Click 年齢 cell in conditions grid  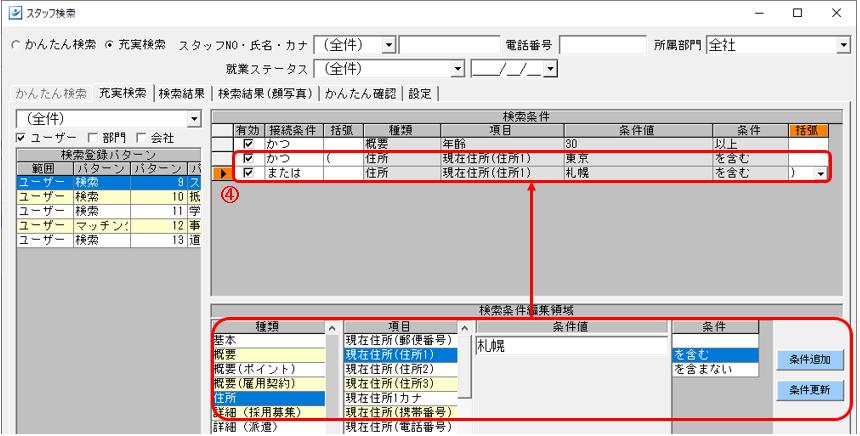click(x=502, y=144)
